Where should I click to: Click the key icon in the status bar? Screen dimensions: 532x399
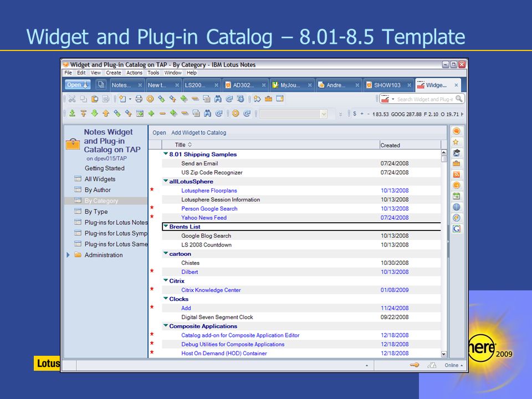pos(415,365)
